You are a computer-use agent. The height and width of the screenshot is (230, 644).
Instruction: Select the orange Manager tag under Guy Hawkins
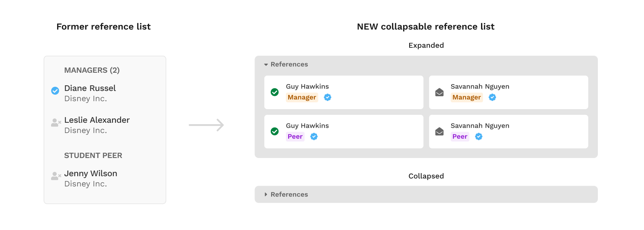pyautogui.click(x=302, y=97)
